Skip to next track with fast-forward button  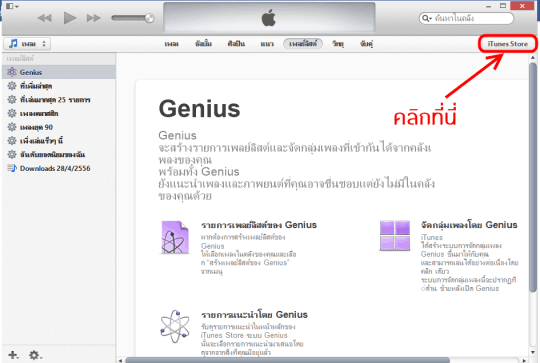pyautogui.click(x=93, y=18)
